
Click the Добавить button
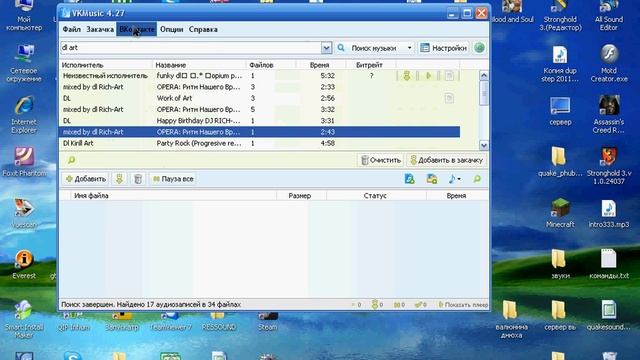86,179
